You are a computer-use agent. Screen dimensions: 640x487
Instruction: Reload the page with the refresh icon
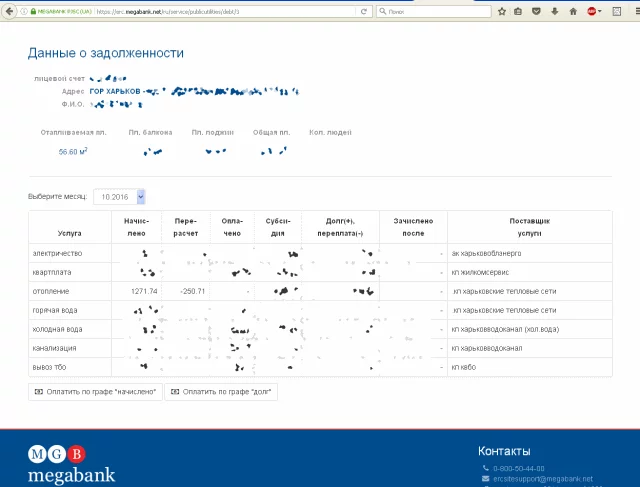click(364, 11)
